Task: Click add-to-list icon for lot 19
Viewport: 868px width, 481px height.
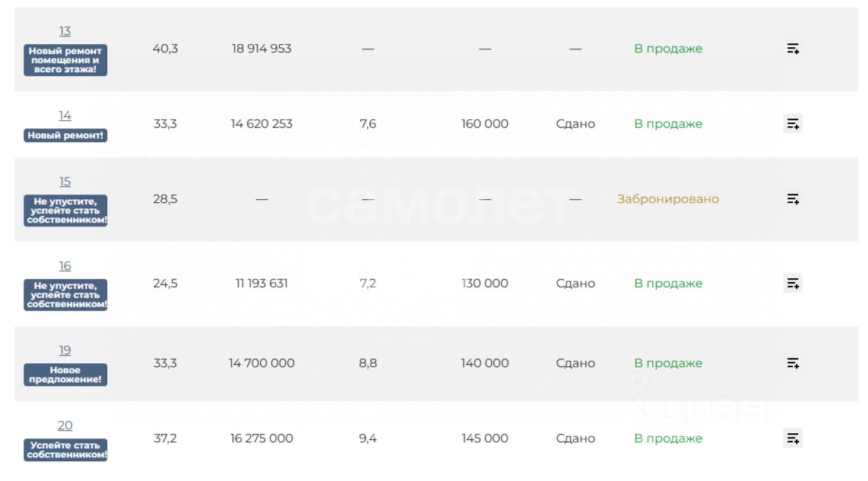Action: tap(793, 363)
